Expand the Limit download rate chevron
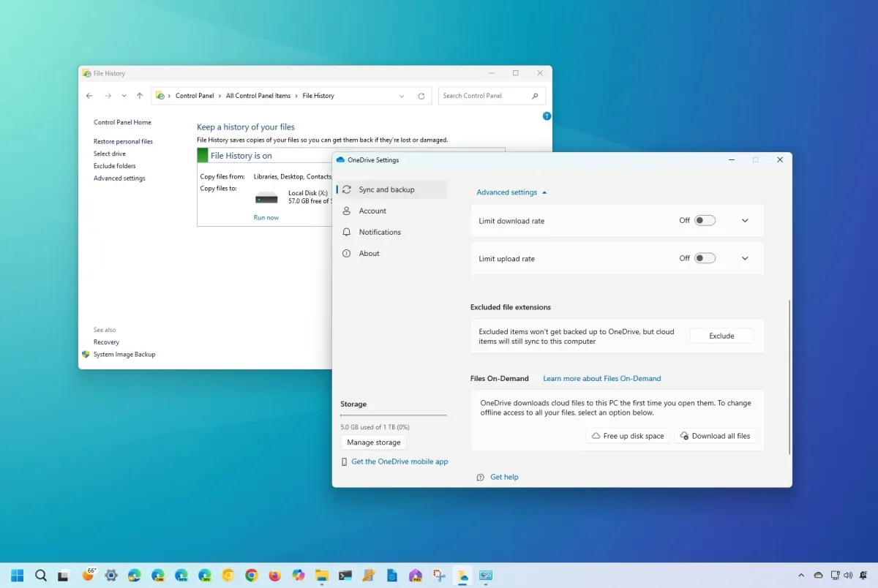 745,220
